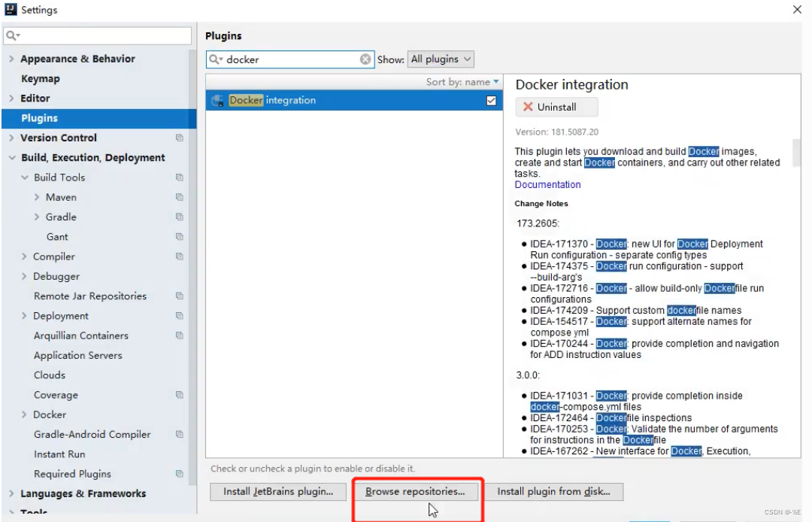Click the settings tree scrollbar

click(x=192, y=267)
